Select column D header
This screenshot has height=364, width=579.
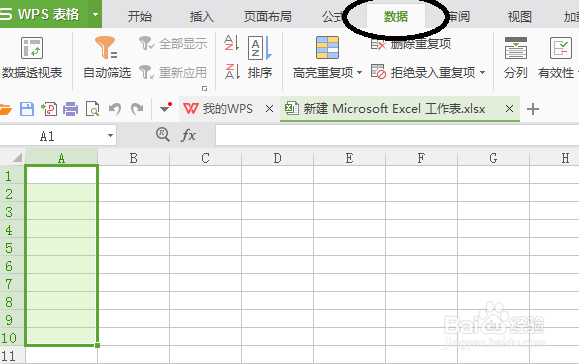(277, 158)
